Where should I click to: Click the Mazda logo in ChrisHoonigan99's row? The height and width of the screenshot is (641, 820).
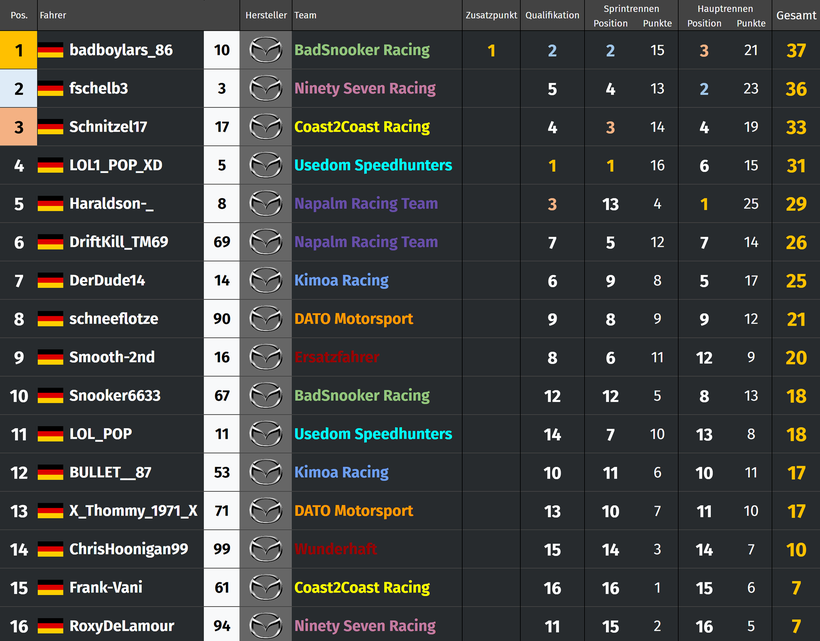click(x=266, y=550)
